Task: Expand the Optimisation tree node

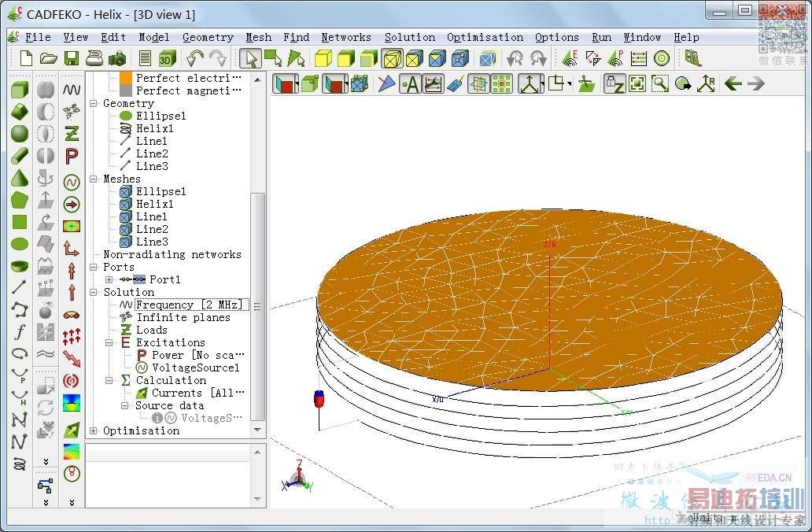Action: tap(94, 431)
